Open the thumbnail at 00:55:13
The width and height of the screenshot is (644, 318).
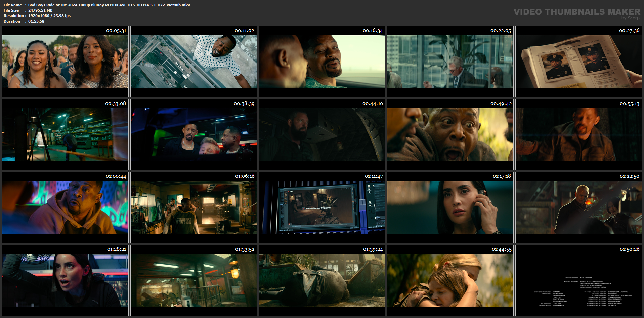click(x=578, y=134)
